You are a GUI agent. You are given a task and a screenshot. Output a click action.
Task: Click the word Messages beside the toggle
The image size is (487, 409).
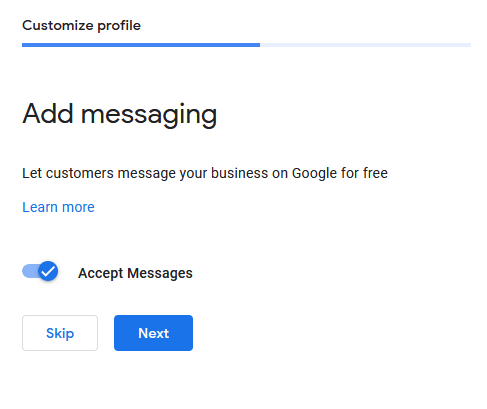[160, 273]
